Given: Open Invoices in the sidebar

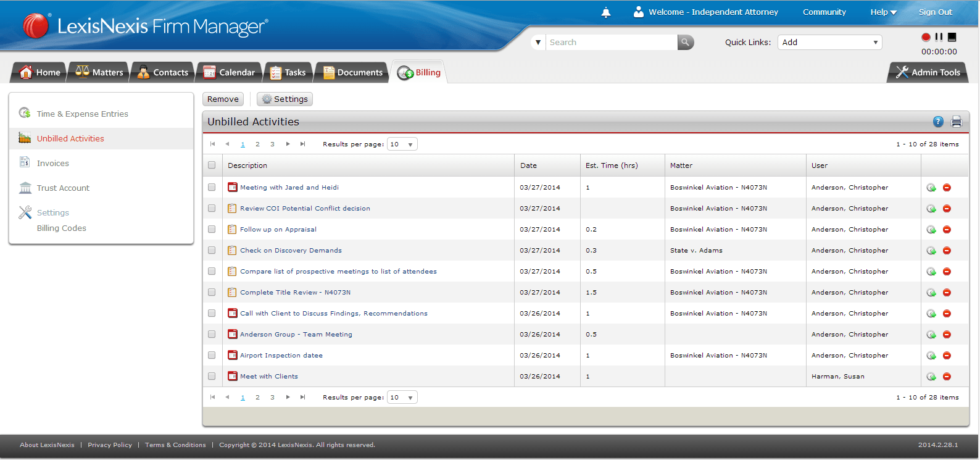Looking at the screenshot, I should pyautogui.click(x=52, y=163).
